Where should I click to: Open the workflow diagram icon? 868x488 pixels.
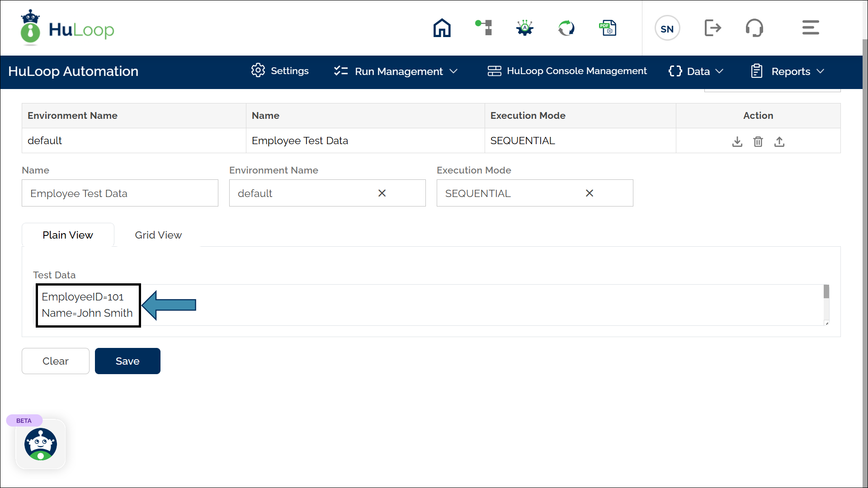coord(484,28)
